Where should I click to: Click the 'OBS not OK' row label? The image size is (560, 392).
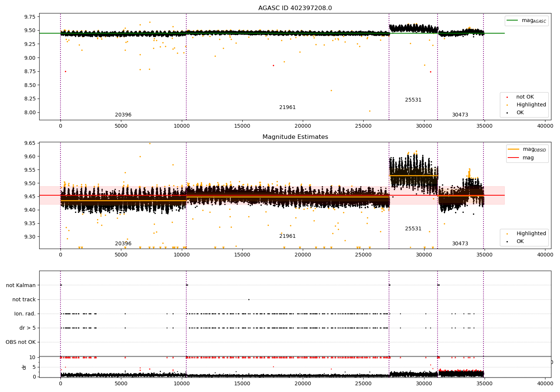(x=21, y=342)
